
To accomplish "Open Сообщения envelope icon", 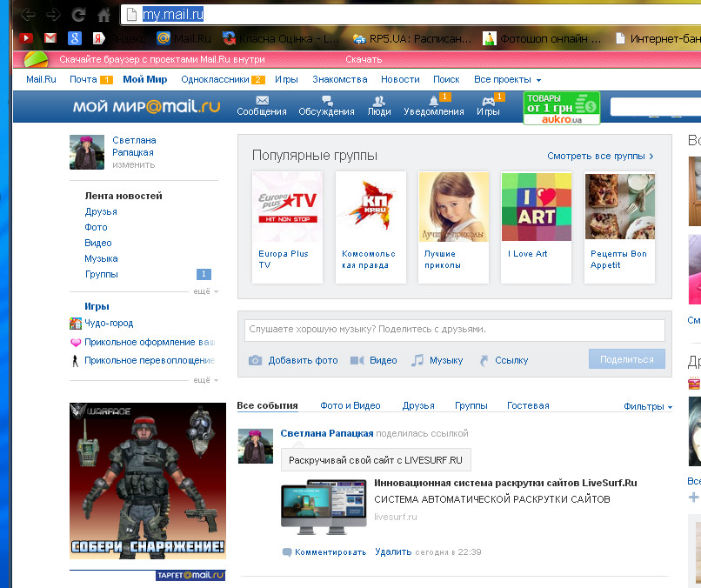I will (x=262, y=101).
